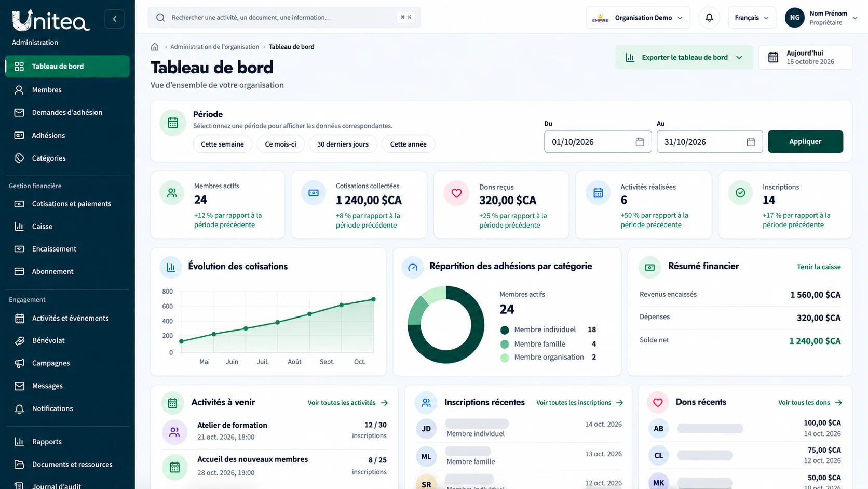The width and height of the screenshot is (868, 489).
Task: Click the Membres actifs card icon
Action: click(x=172, y=193)
